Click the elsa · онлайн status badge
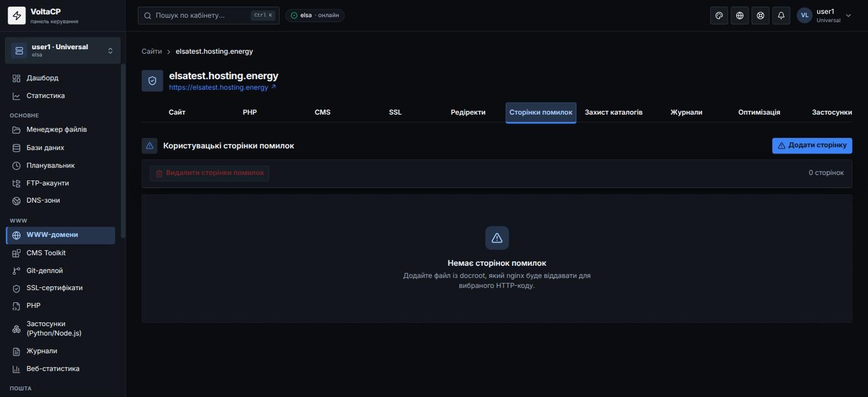 point(315,16)
